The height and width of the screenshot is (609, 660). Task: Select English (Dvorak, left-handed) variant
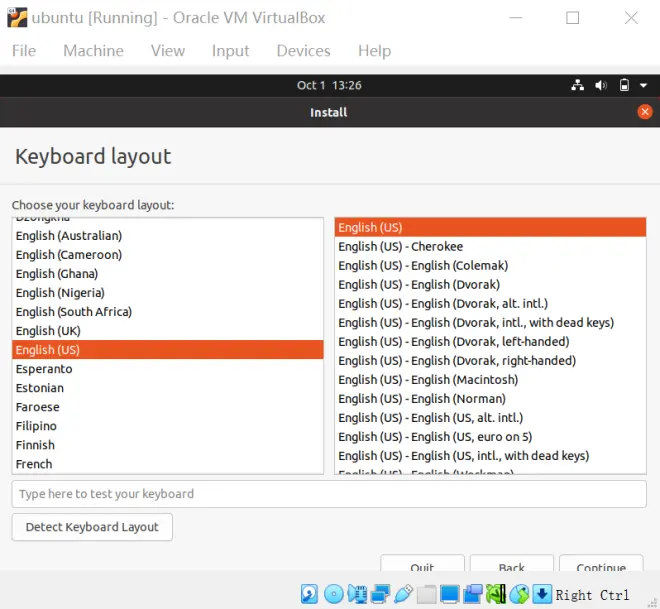490,341
